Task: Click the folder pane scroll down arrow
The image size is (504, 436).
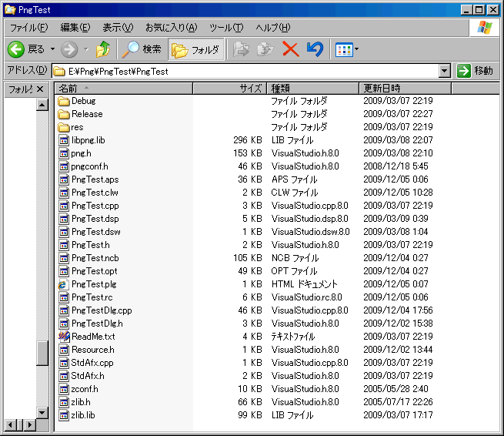Action: [42, 413]
